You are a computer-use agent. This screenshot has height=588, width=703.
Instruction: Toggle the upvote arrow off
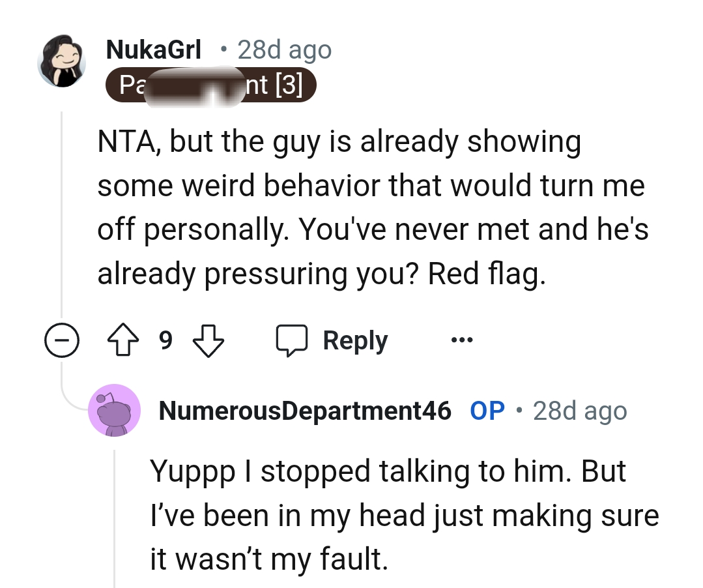pos(121,340)
